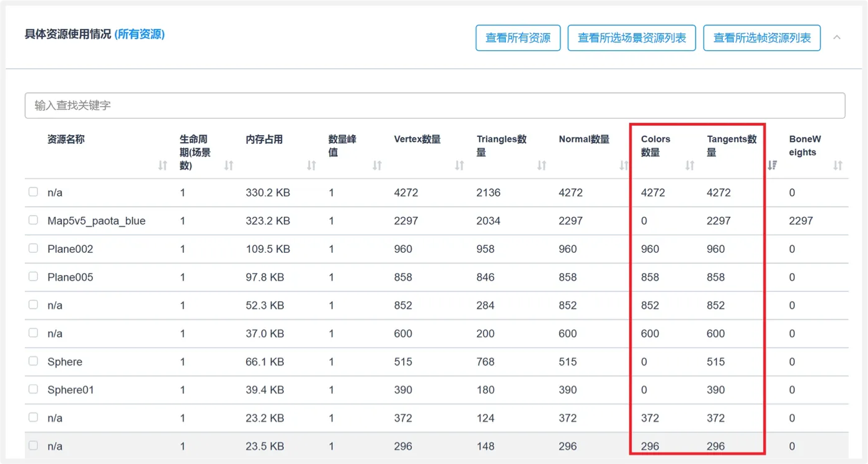Check the n/a 37.0 KB row checkbox
The height and width of the screenshot is (464, 868).
pyautogui.click(x=33, y=333)
